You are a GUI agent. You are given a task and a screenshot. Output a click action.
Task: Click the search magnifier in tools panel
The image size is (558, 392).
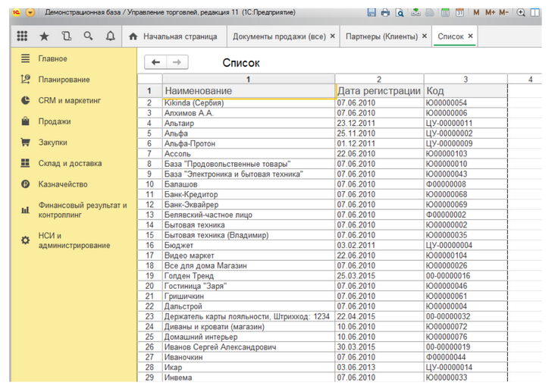[x=88, y=36]
